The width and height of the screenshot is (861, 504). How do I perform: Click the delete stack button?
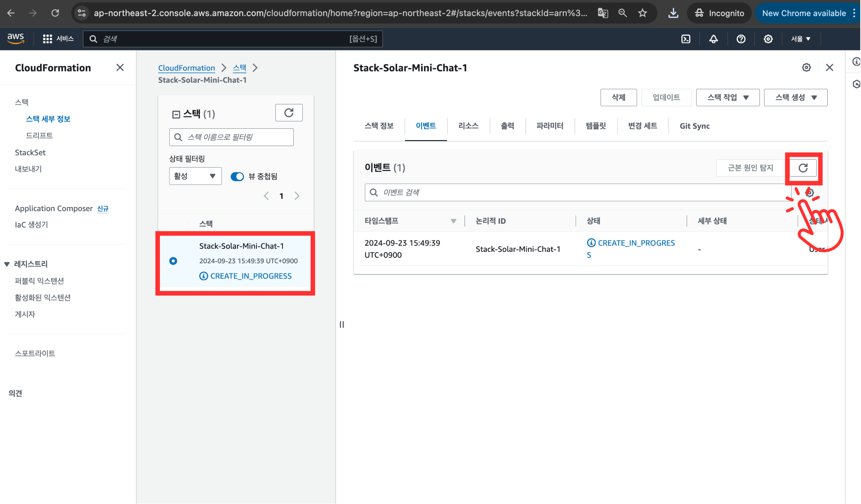(619, 98)
